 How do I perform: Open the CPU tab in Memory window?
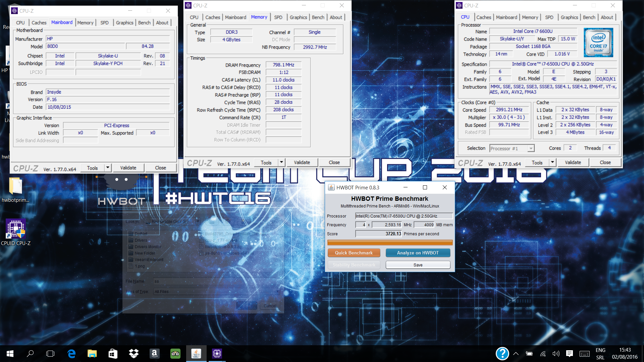click(194, 17)
